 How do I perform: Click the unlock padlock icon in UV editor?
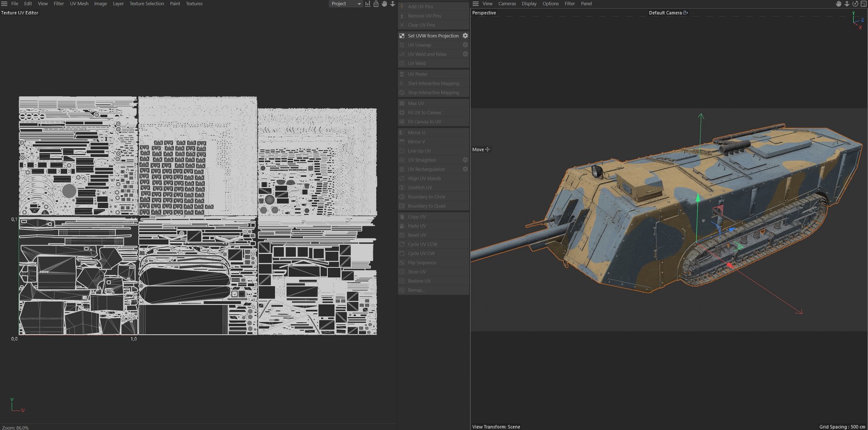(x=376, y=4)
